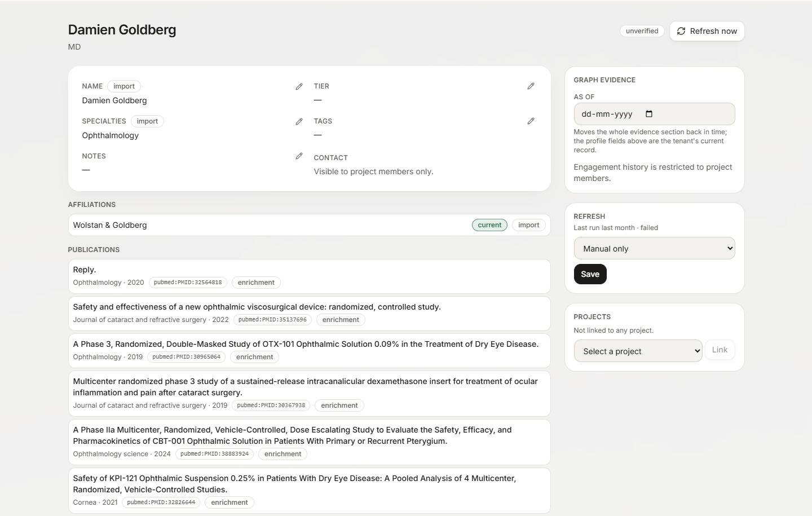
Task: Click Refresh now button
Action: 707,31
